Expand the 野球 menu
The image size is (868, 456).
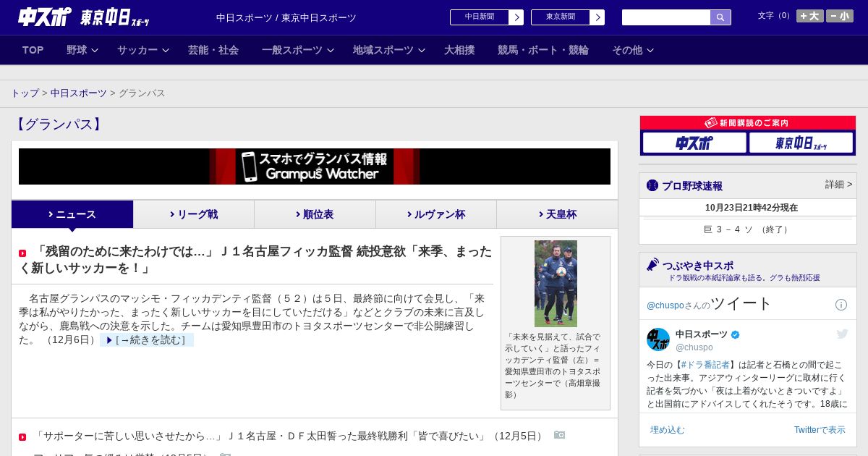point(82,50)
